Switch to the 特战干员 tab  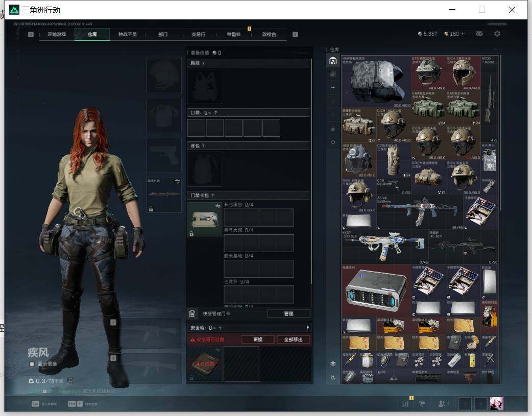coord(127,34)
